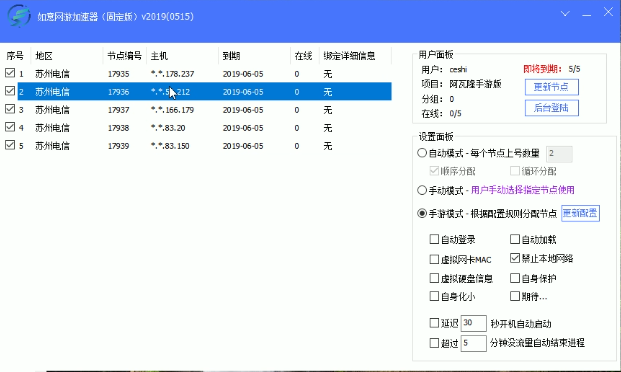Uncheck the checkbox for node row 4
The height and width of the screenshot is (372, 621).
10,127
